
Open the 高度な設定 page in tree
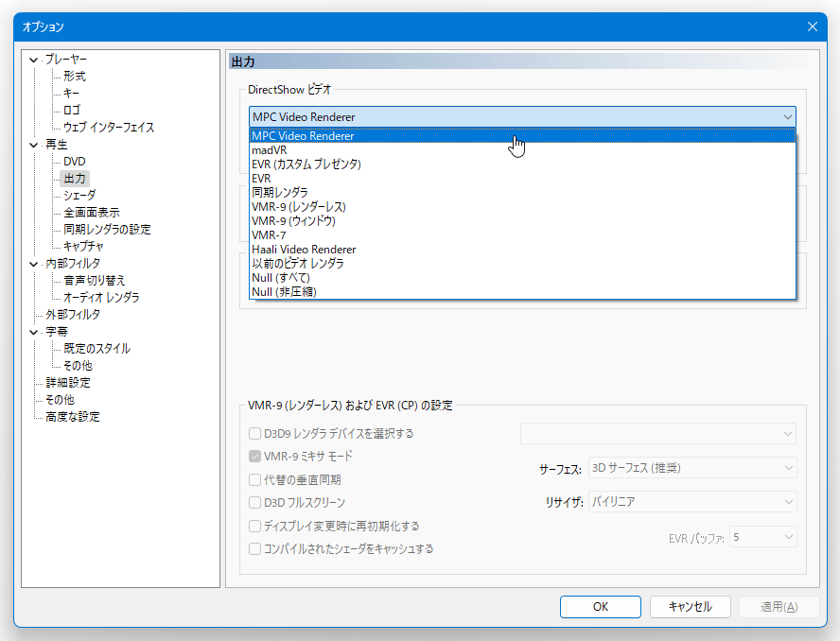[x=73, y=417]
